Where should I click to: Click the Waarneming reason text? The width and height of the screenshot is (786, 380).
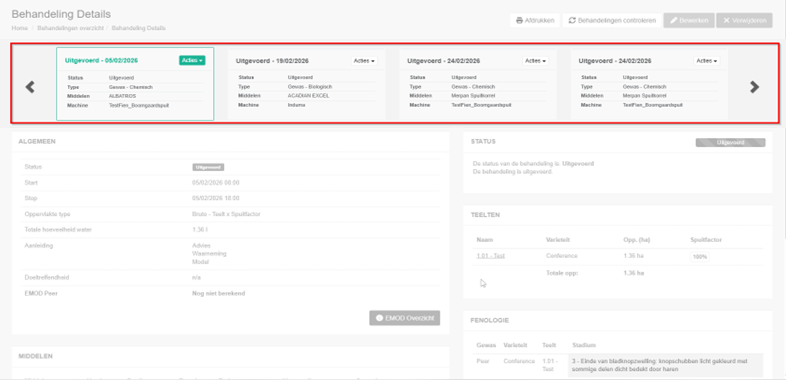tap(210, 254)
